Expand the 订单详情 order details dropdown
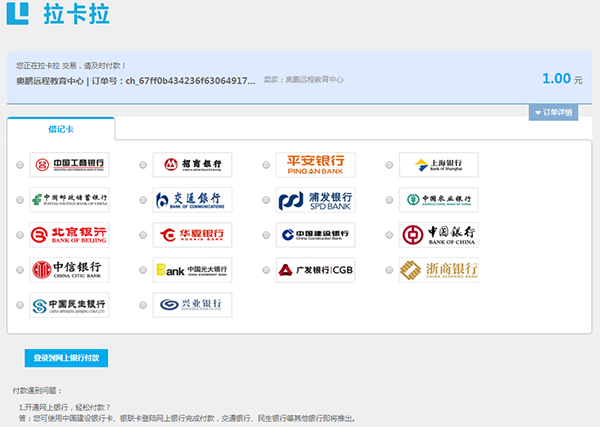Image resolution: width=600 pixels, height=427 pixels. click(x=553, y=112)
